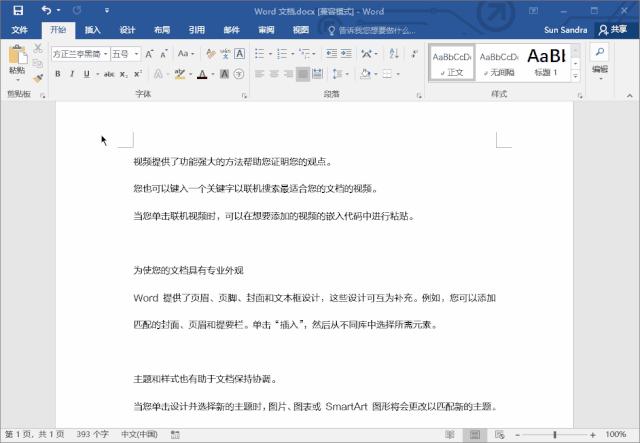Viewport: 640px width, 443px height.
Task: Apply the 正文 style
Action: [x=452, y=62]
